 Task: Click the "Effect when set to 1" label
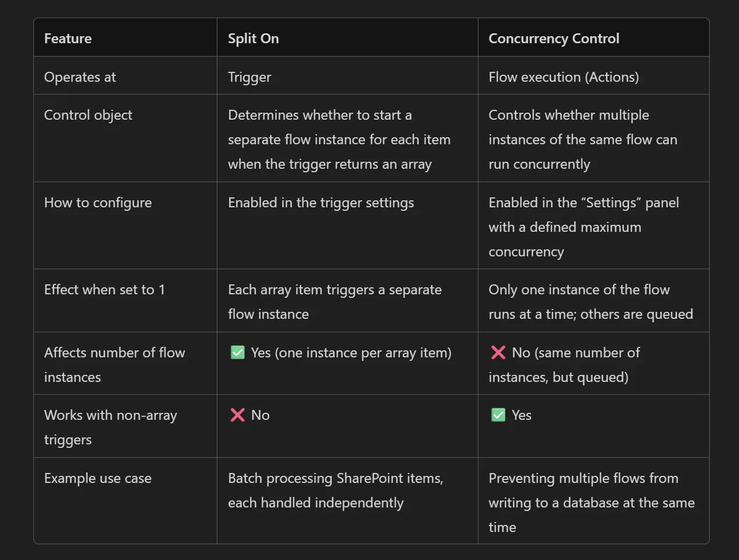coord(105,290)
